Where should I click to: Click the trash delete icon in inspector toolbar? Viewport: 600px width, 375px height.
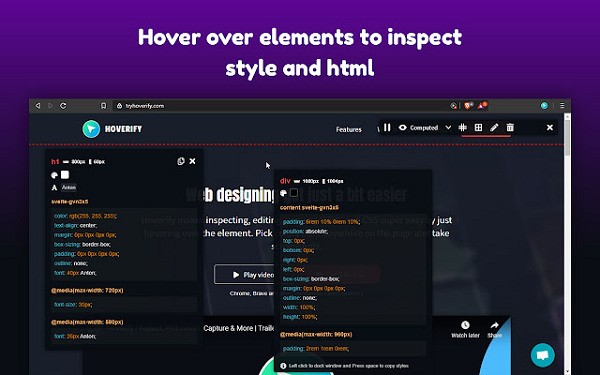(510, 127)
